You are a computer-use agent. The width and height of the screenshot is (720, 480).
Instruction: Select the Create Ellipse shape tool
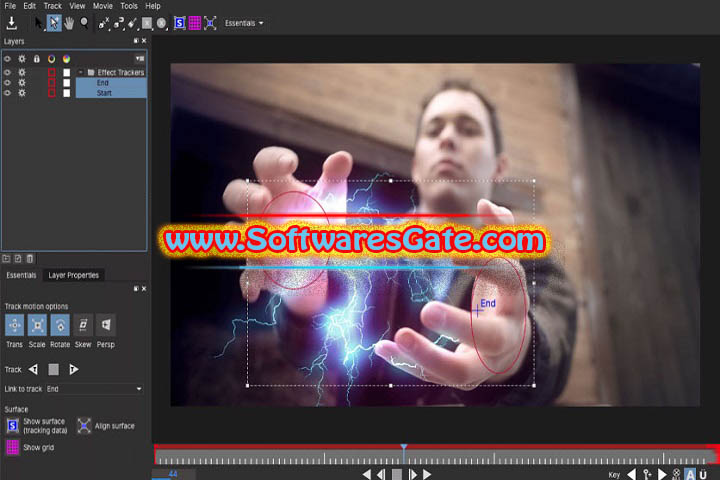tap(162, 23)
